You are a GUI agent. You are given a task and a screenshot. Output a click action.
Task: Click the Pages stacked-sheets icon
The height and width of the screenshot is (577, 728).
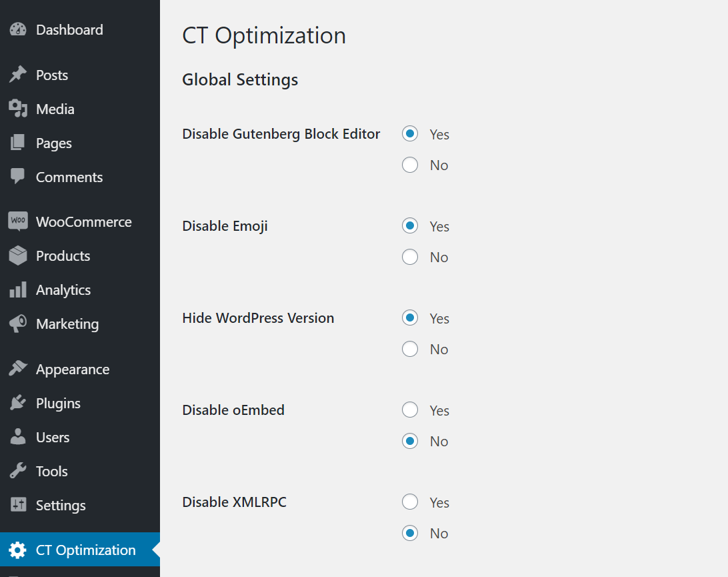(18, 143)
